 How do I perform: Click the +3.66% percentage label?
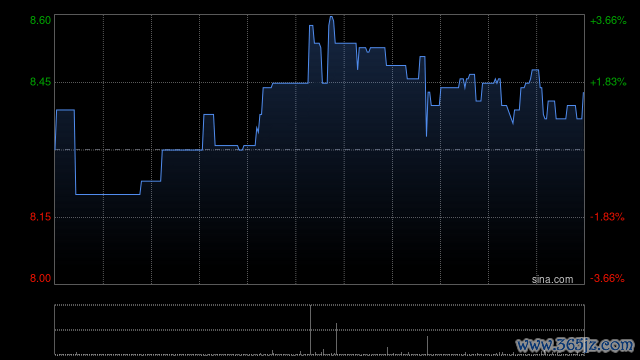[608, 20]
